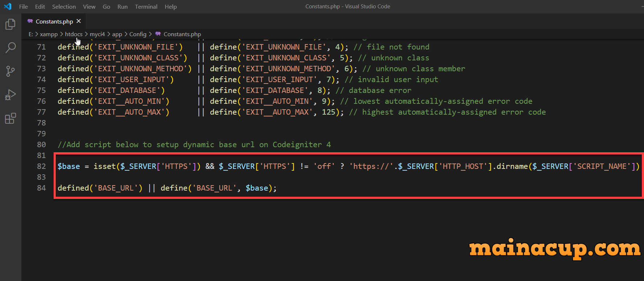The height and width of the screenshot is (281, 644).
Task: Click the htdocs breadcrumb segment
Action: (x=74, y=34)
